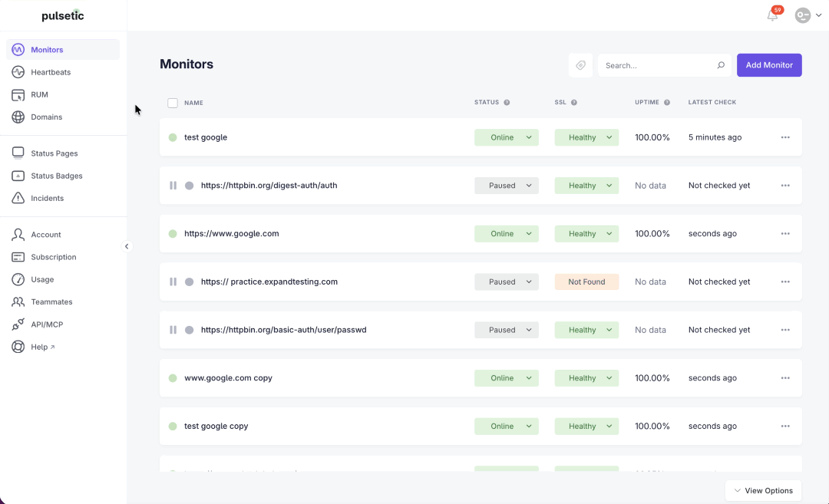Click the Incidents warning icon in sidebar
This screenshot has height=504, width=829.
pyautogui.click(x=18, y=198)
